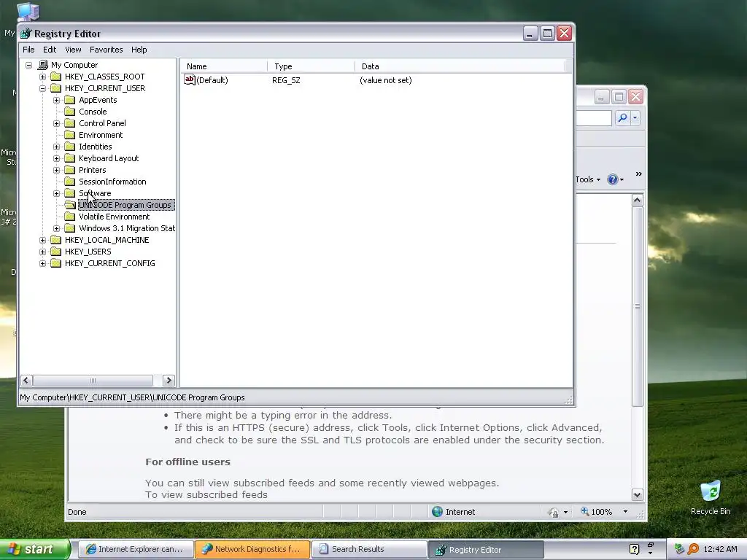Expand the Keyboard Layout key
Viewport: 747px width, 560px height.
click(x=57, y=158)
